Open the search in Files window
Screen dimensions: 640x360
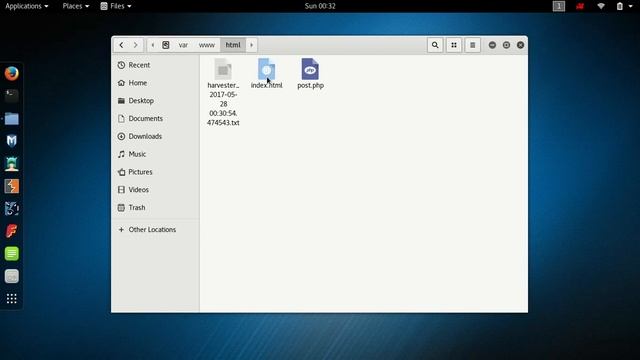click(x=435, y=45)
